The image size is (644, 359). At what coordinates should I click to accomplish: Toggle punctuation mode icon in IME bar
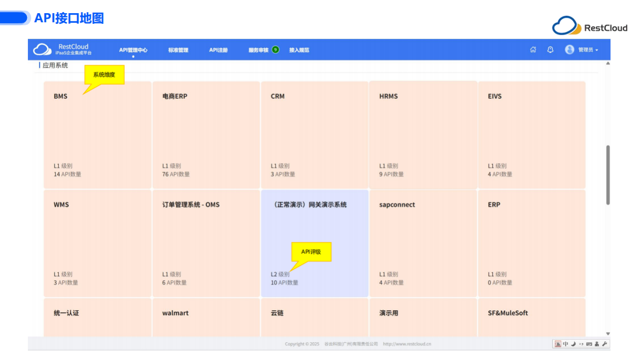[581, 344]
